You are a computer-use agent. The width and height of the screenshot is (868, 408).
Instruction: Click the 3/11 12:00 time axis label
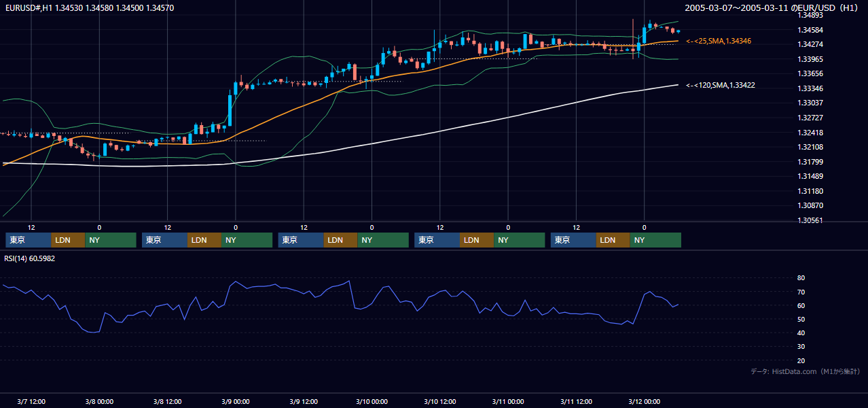576,402
